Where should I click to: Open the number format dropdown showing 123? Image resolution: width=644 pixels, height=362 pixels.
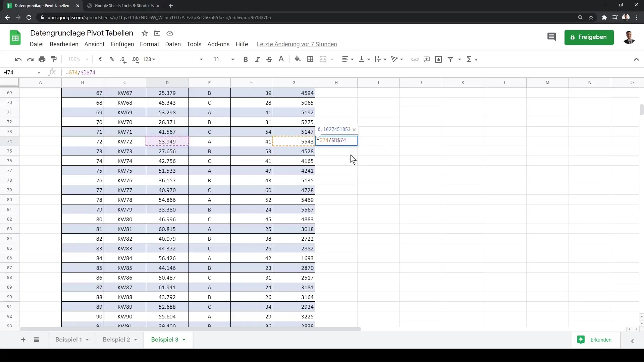click(x=150, y=59)
